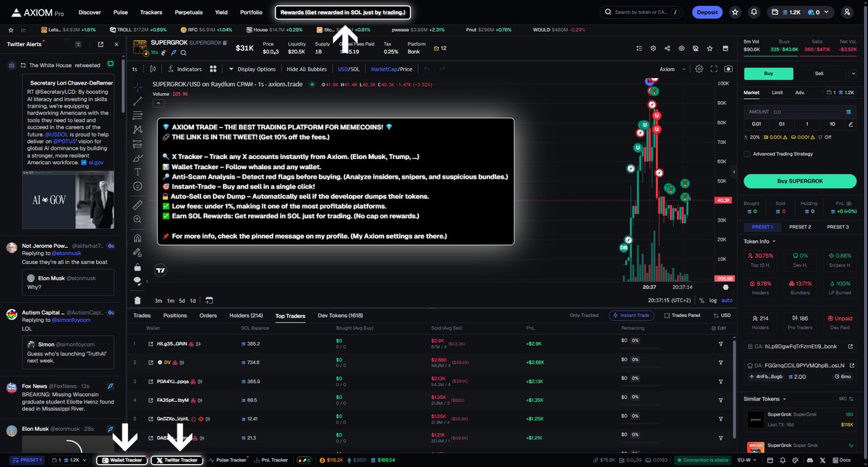The height and width of the screenshot is (467, 868).
Task: Click the filter funnel for wallet PDA4YJ...ppqs
Action: (x=720, y=381)
